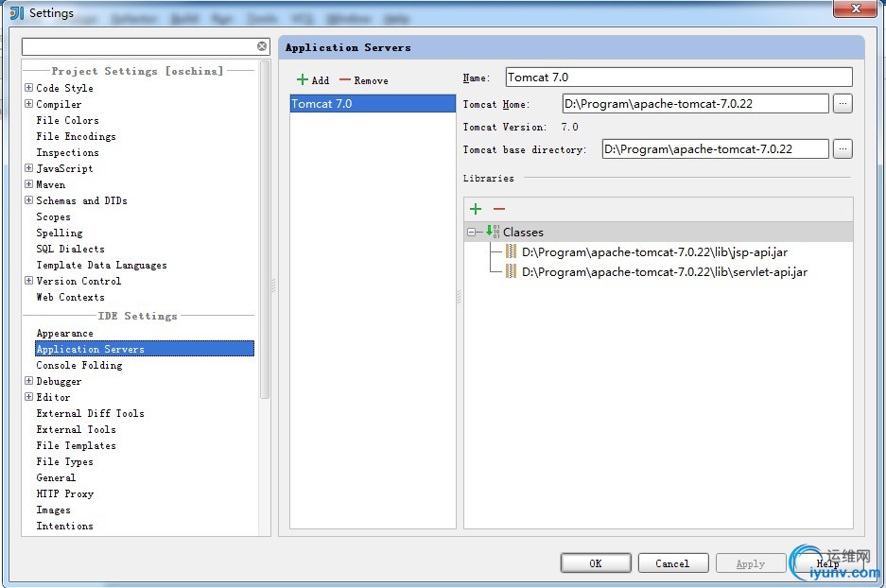Open External Tools settings
Viewport: 886px width, 588px height.
76,429
